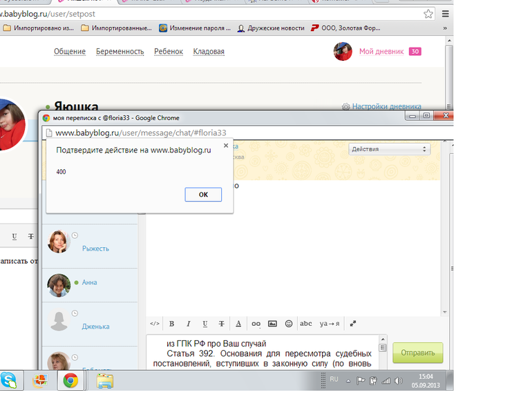Bookmark this page with the star icon
Image resolution: width=532 pixels, height=399 pixels.
pyautogui.click(x=428, y=13)
